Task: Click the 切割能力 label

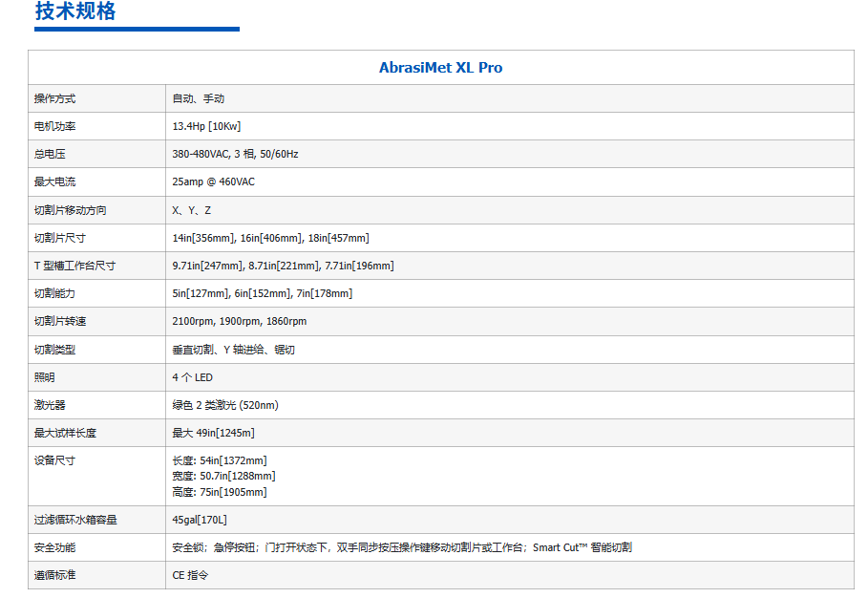Action: click(54, 293)
